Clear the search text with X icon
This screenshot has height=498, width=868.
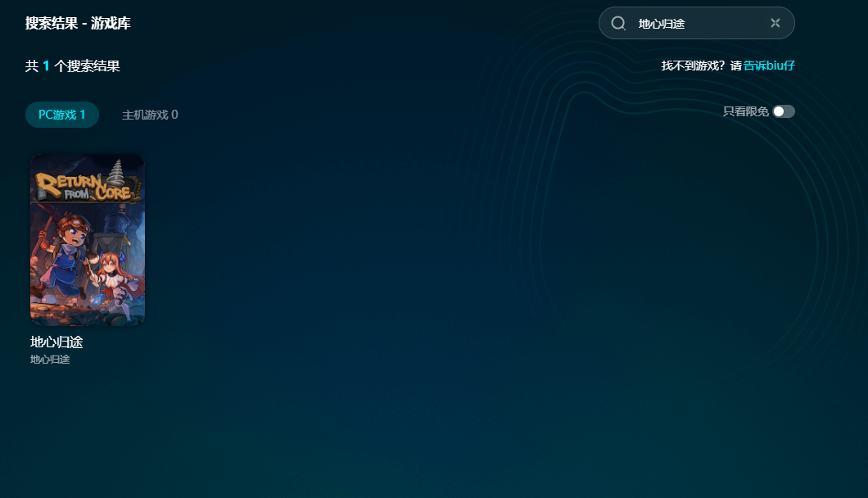tap(775, 23)
